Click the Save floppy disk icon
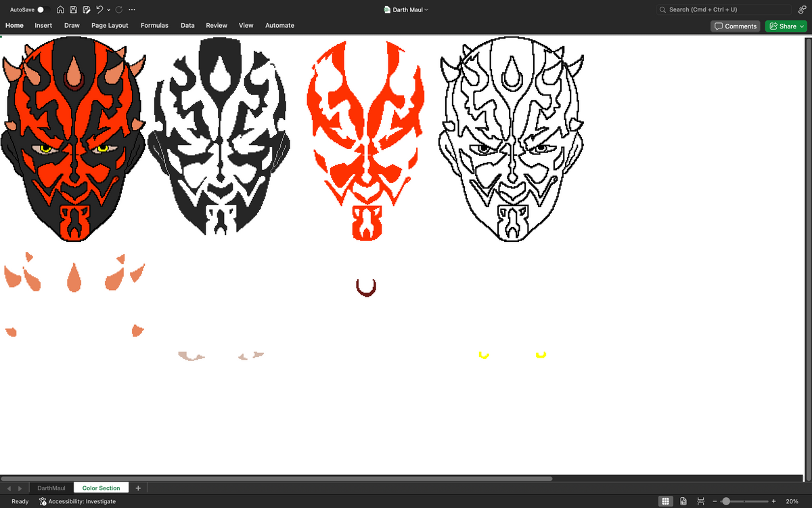 [73, 9]
